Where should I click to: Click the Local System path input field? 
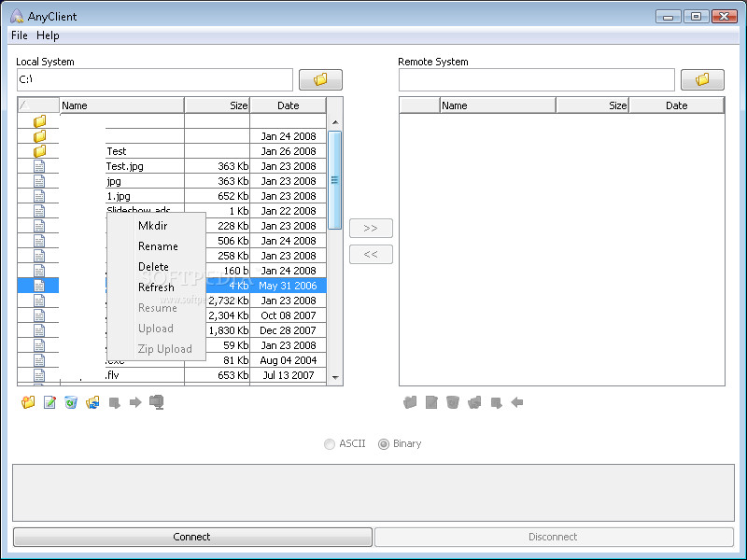pos(155,79)
